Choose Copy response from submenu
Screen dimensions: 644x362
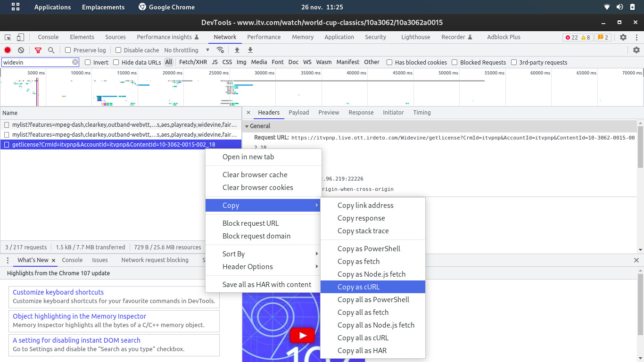tap(373, 218)
